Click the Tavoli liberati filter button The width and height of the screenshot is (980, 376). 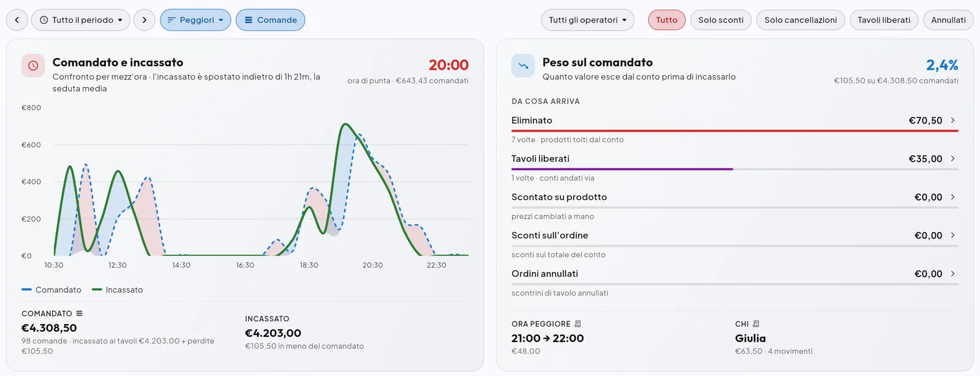(884, 20)
